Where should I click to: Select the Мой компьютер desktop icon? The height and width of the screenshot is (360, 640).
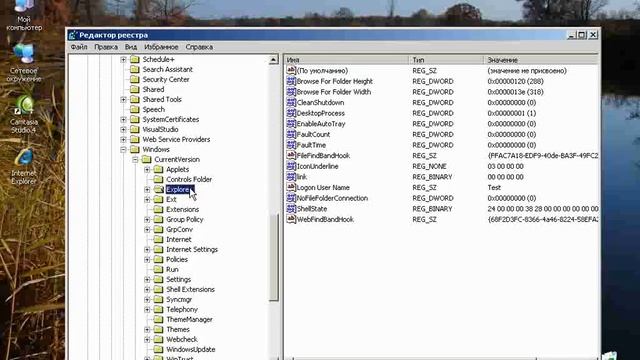[x=24, y=15]
